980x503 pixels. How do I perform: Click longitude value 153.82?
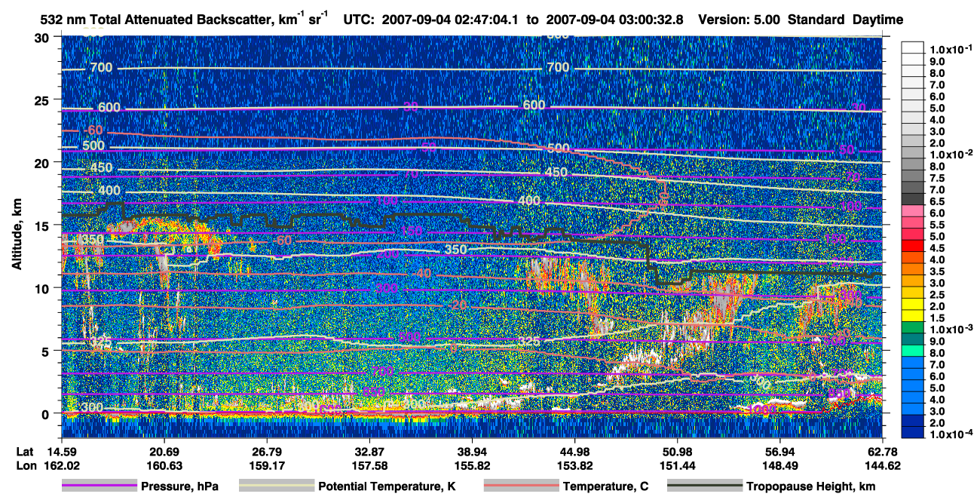[x=574, y=465]
